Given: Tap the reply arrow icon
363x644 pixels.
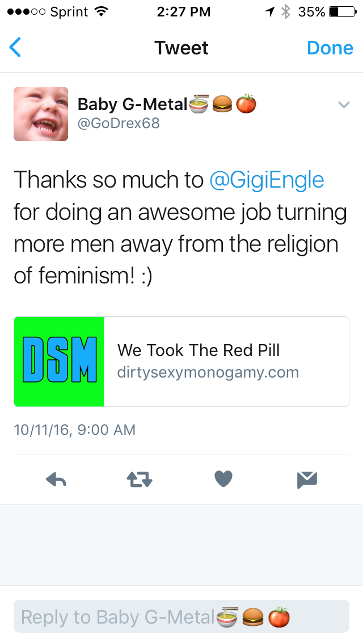Looking at the screenshot, I should click(56, 479).
